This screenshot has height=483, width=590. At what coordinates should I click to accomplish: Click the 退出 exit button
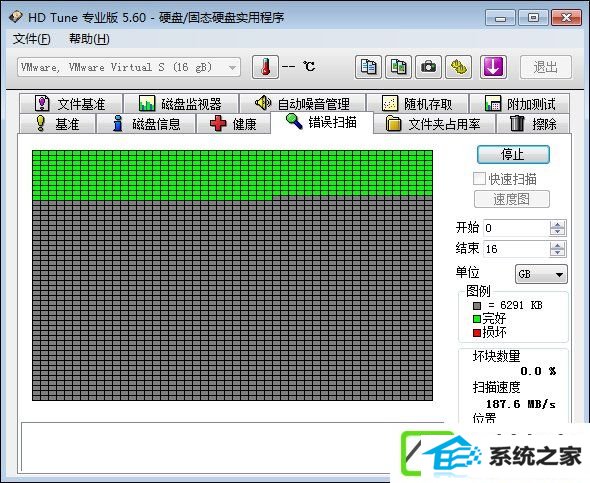point(546,67)
